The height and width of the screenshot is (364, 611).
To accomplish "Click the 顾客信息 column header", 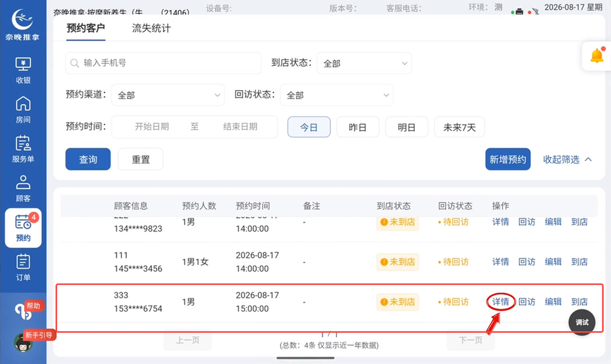I will pyautogui.click(x=131, y=206).
